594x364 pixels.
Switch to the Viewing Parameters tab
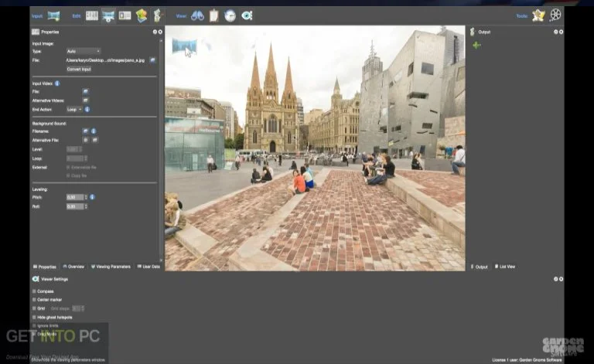pyautogui.click(x=111, y=267)
